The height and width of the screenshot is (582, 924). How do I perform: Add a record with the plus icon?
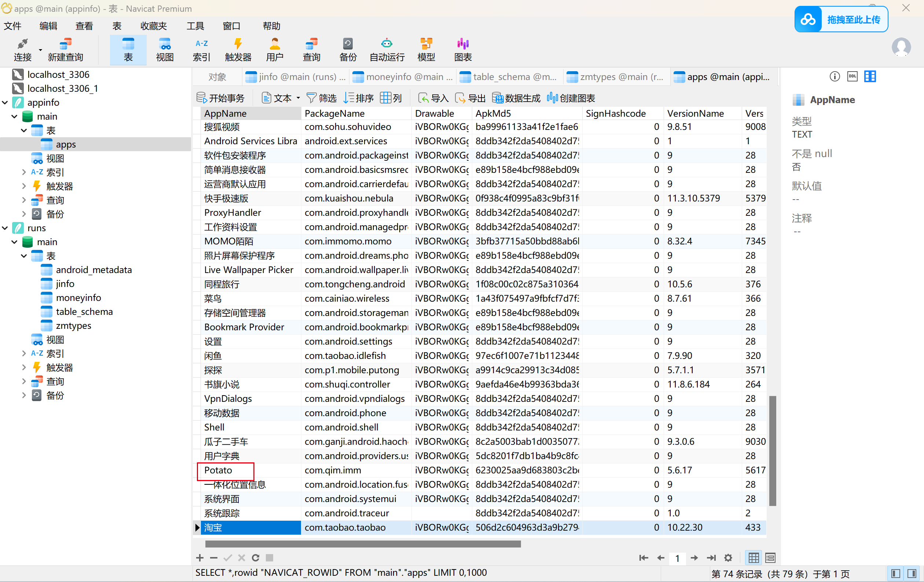[199, 557]
